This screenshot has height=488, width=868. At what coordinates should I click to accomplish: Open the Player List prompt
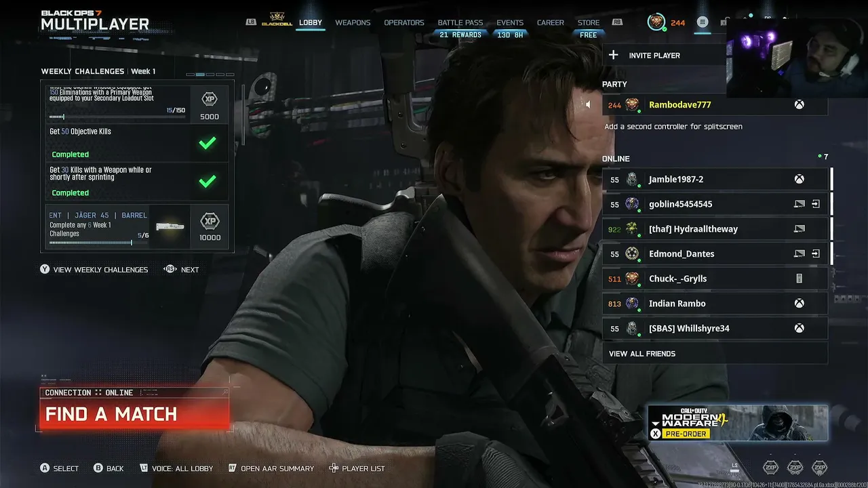357,468
